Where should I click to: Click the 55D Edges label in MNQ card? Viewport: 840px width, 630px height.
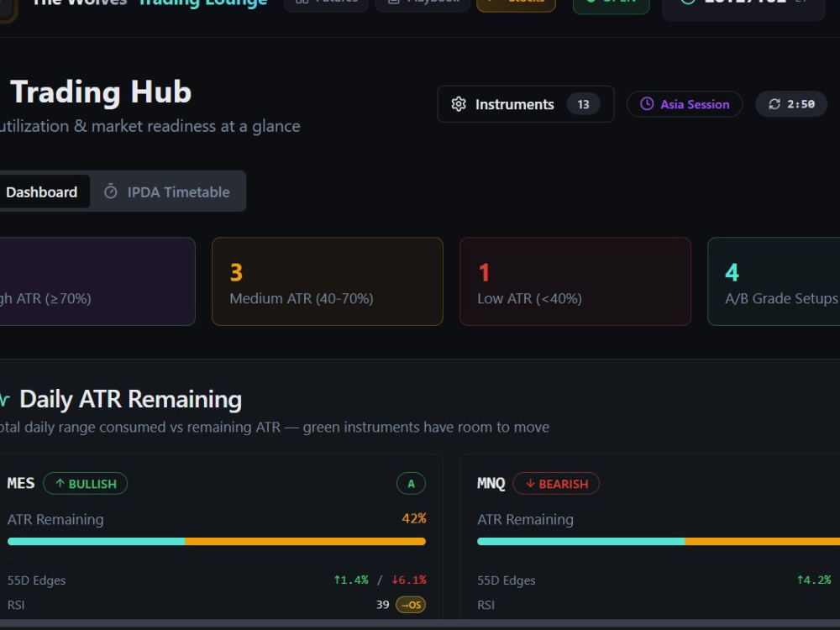tap(507, 580)
